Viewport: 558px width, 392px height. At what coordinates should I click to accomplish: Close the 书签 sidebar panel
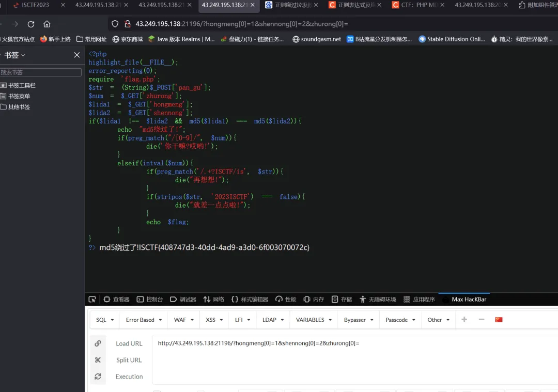click(x=76, y=55)
